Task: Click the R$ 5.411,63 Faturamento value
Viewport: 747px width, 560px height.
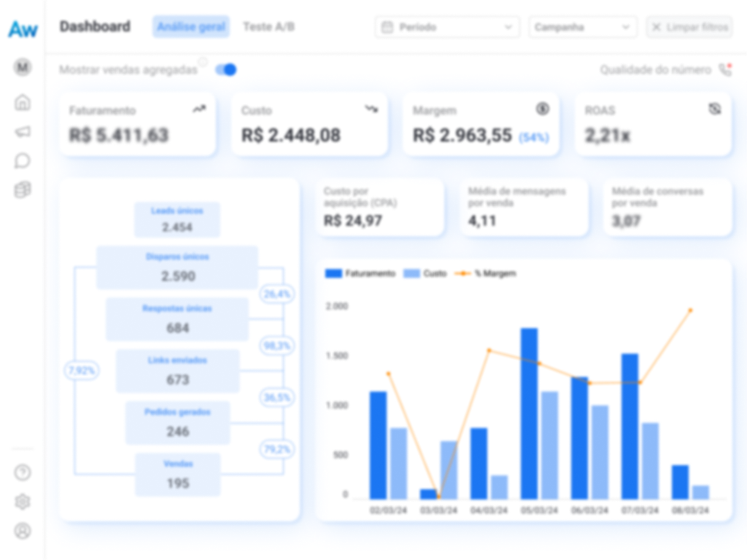Action: (x=119, y=135)
